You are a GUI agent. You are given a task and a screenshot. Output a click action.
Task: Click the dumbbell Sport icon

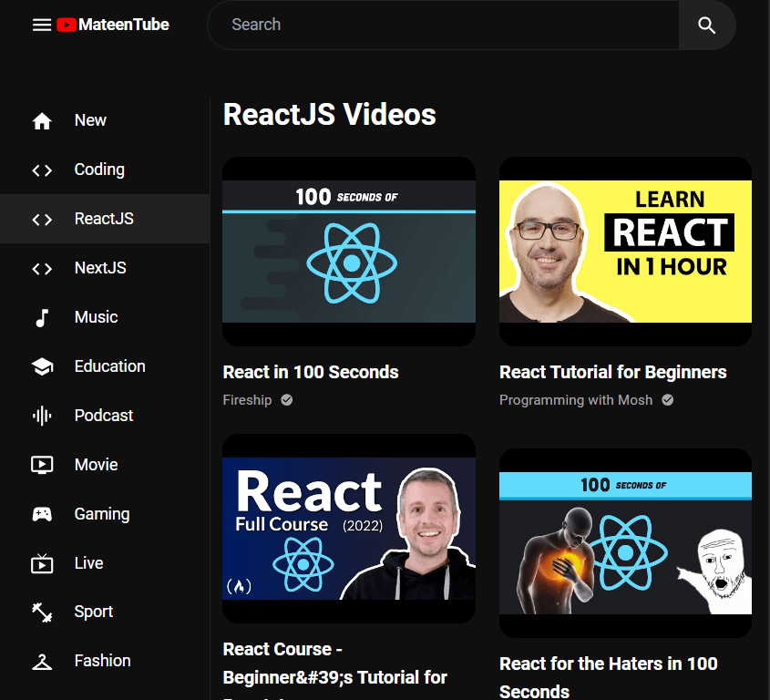[x=42, y=612]
